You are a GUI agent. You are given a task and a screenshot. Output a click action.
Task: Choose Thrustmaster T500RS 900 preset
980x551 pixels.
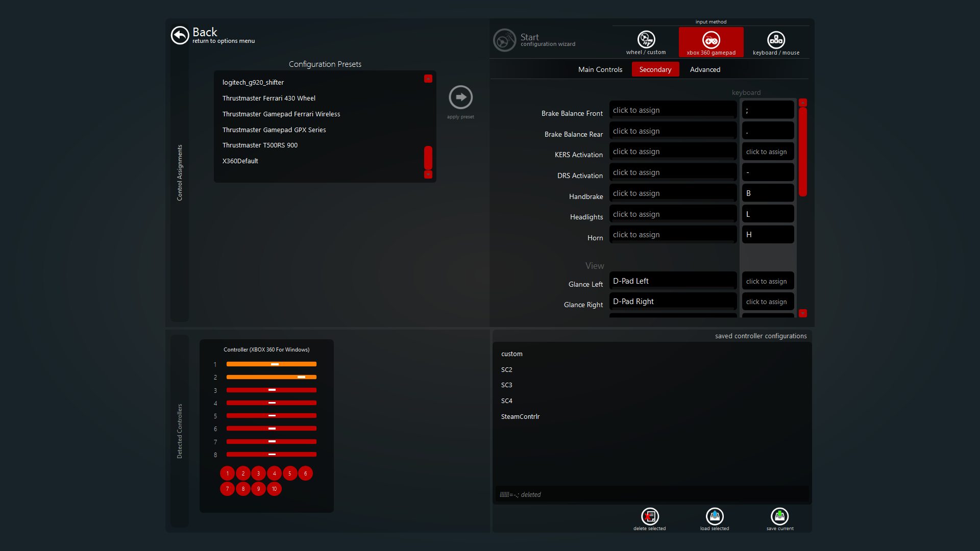pos(260,145)
